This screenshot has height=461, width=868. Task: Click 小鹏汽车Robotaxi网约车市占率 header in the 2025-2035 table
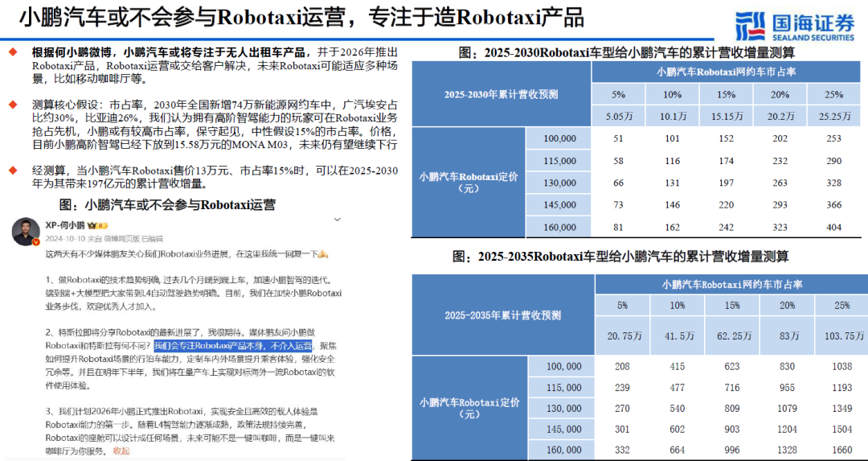(x=732, y=286)
